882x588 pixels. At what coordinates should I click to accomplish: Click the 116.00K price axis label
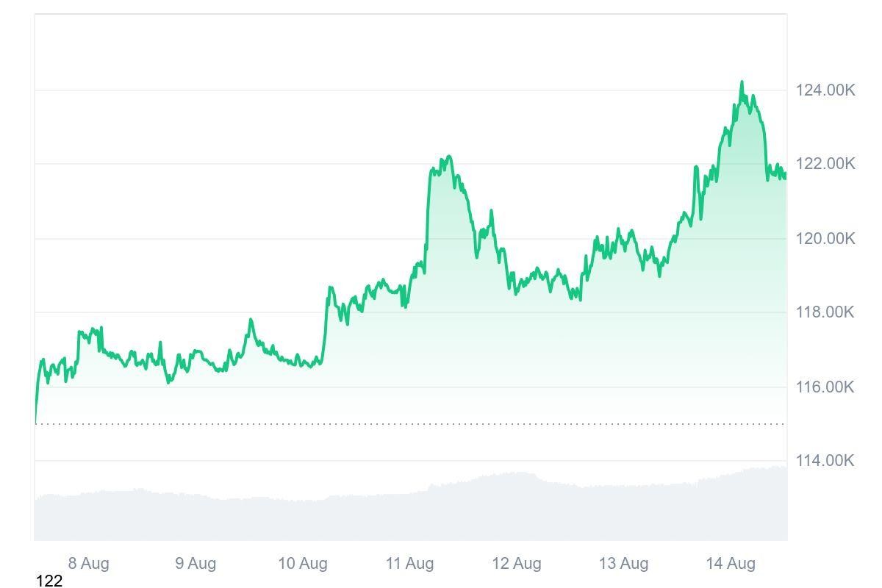(x=825, y=387)
